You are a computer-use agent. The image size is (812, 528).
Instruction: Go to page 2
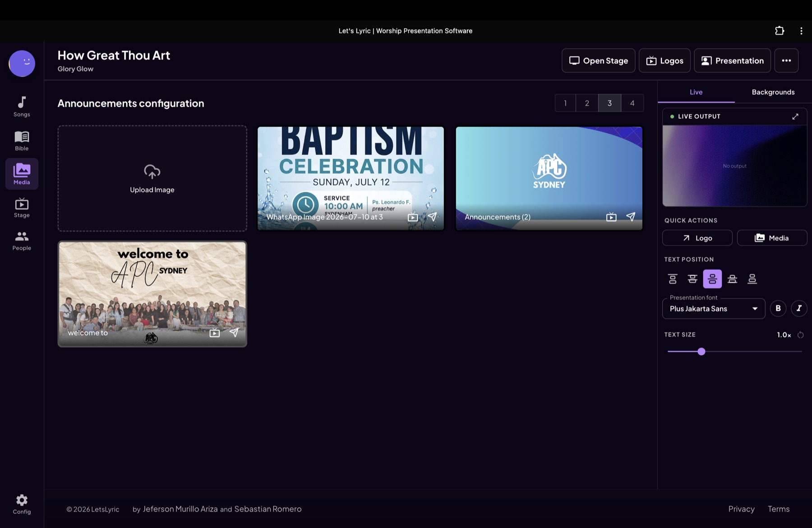tap(587, 103)
